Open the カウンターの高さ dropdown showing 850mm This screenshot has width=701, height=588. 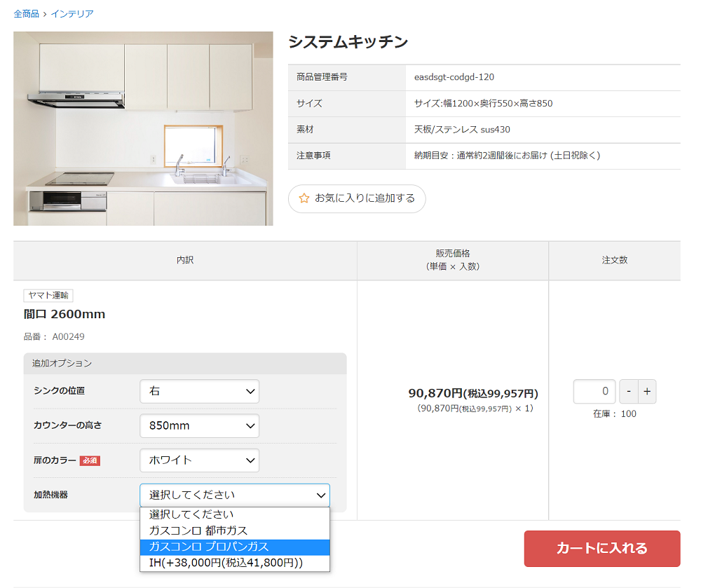pyautogui.click(x=199, y=426)
